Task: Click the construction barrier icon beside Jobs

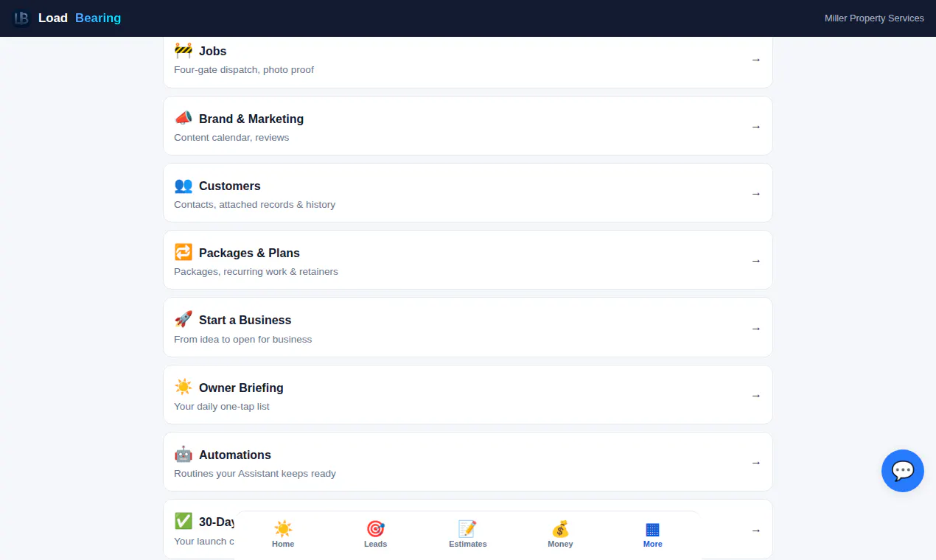Action: (x=184, y=51)
